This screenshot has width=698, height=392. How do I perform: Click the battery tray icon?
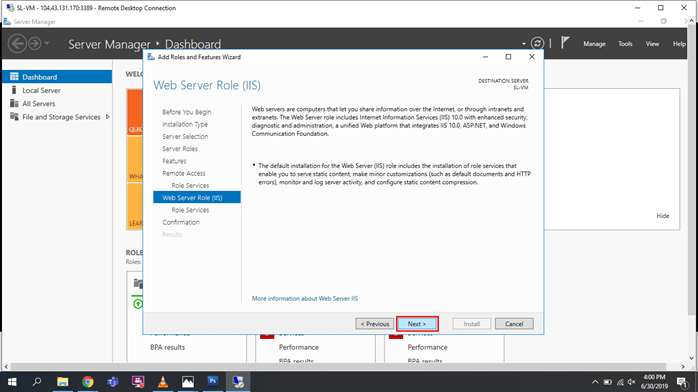point(608,382)
